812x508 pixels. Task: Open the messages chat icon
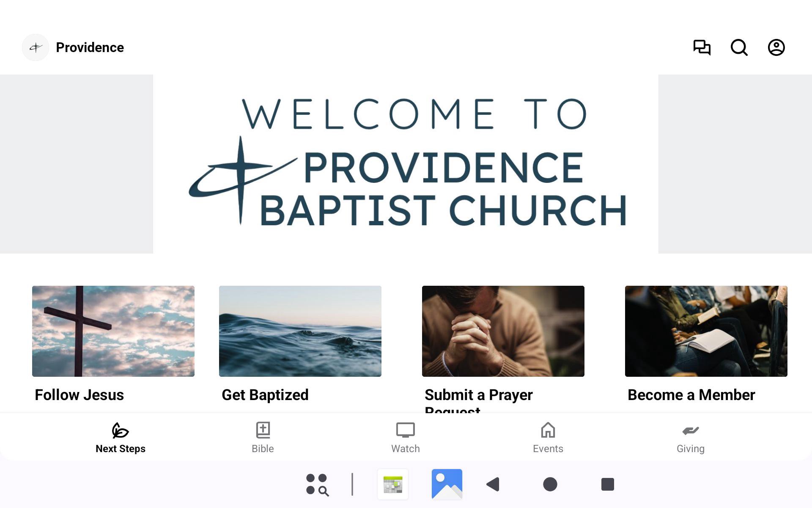tap(702, 47)
